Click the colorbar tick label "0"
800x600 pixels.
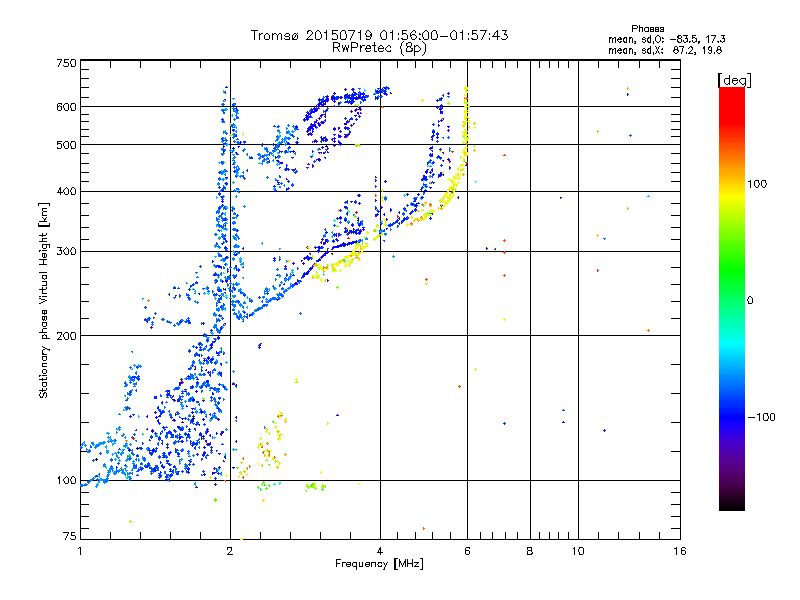click(750, 301)
